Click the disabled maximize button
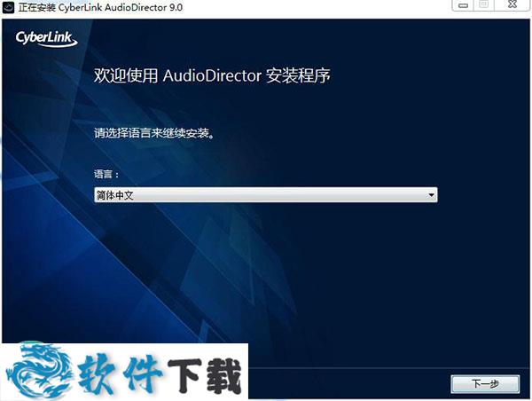Screen dimensions: 532x401 tap(484, 5)
